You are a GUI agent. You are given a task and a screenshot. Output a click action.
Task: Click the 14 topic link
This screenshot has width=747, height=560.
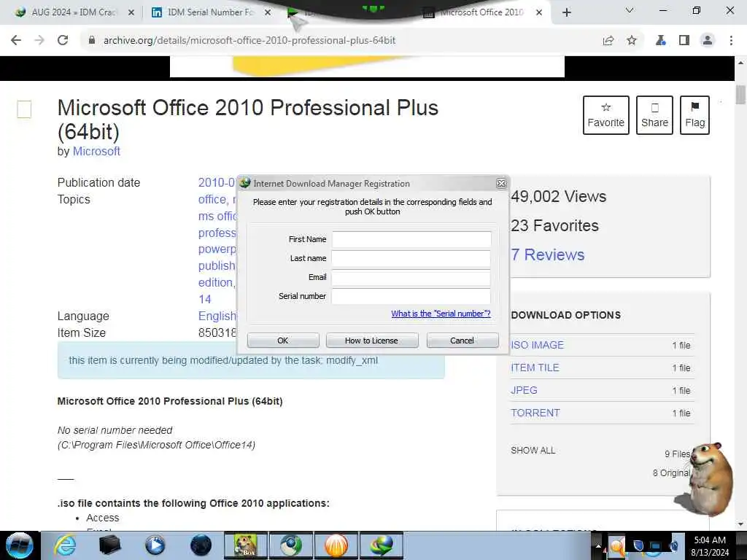coord(204,300)
